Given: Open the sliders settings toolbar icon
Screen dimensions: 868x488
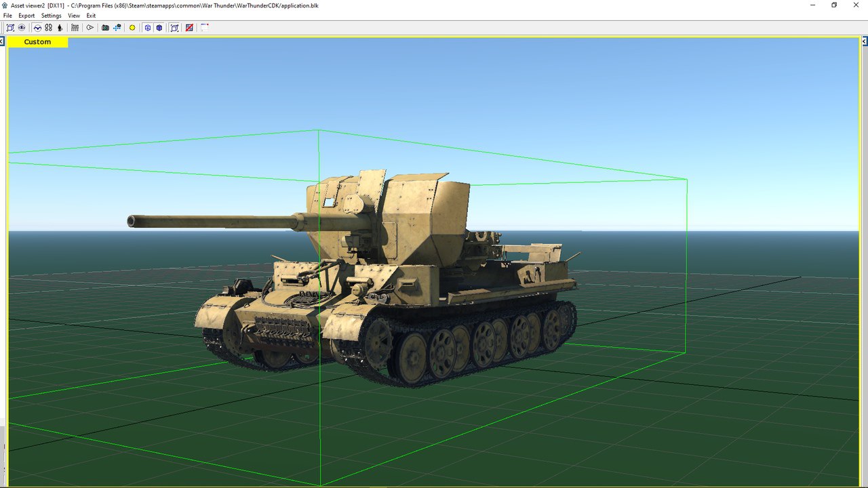Looking at the screenshot, I should click(x=75, y=28).
